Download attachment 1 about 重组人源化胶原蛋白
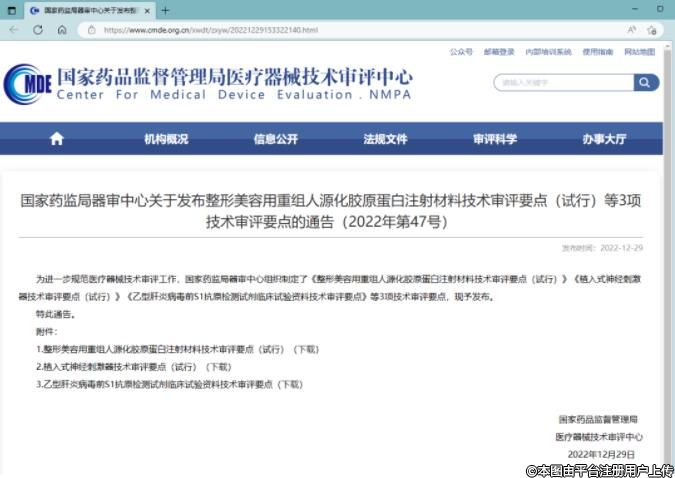The width and height of the screenshot is (675, 478). pos(304,350)
